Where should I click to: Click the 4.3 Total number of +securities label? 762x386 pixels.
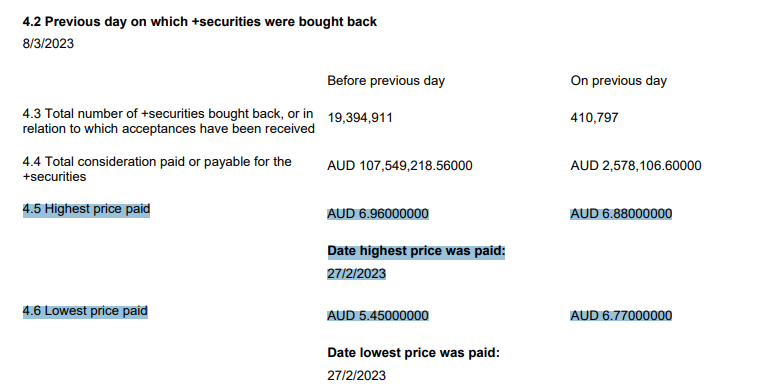(x=168, y=121)
